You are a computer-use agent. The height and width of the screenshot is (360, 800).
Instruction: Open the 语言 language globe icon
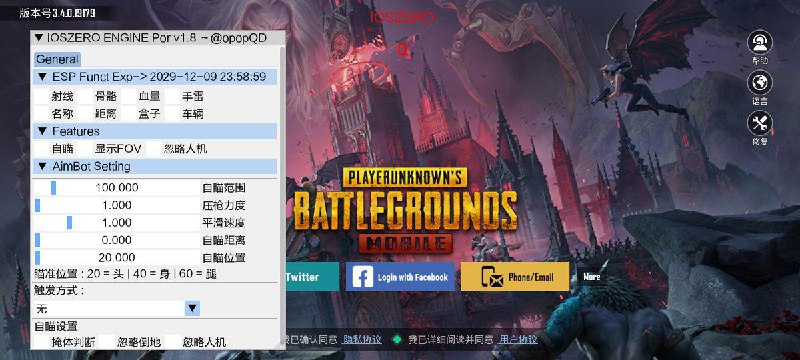tap(760, 83)
